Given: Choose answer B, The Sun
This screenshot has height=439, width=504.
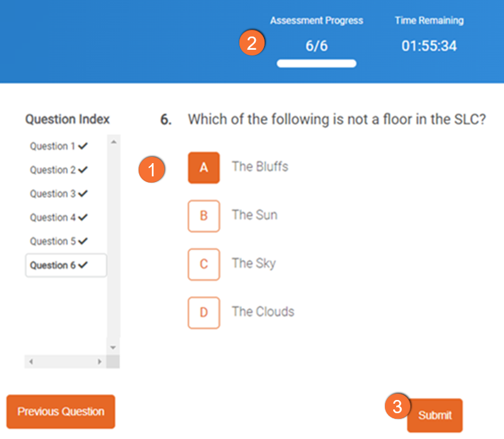Looking at the screenshot, I should click(203, 215).
